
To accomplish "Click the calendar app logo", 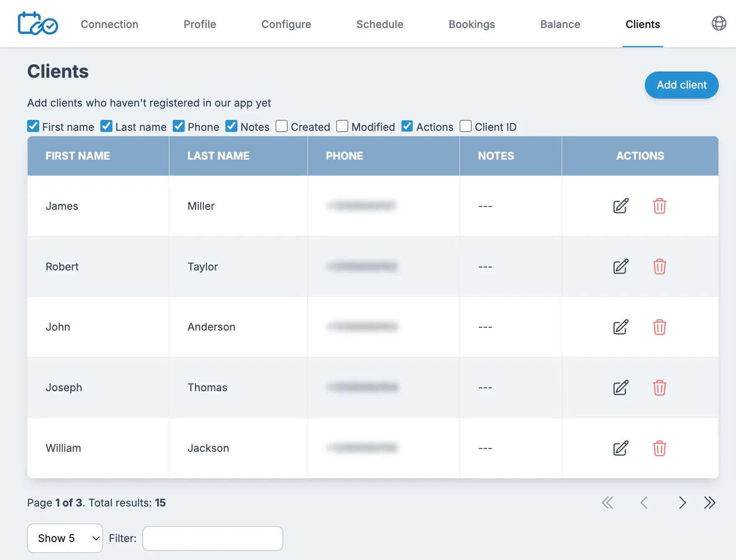I will point(37,24).
